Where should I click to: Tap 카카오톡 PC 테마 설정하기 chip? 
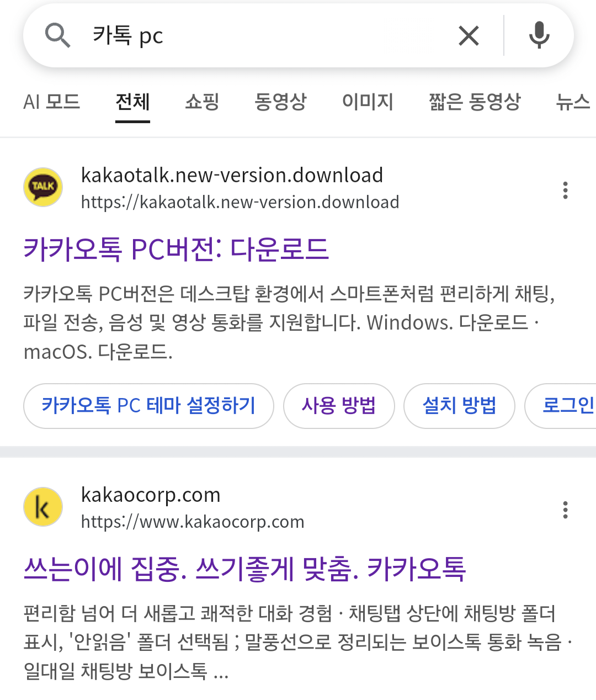(148, 406)
